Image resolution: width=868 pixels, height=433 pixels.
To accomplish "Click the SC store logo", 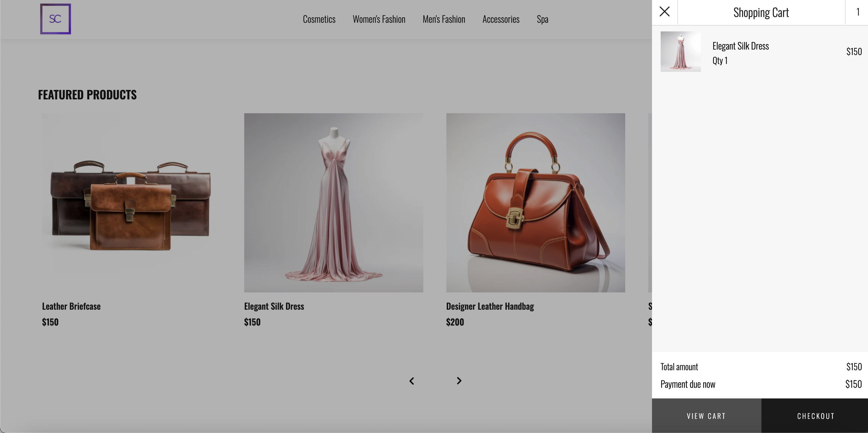I will click(x=55, y=19).
